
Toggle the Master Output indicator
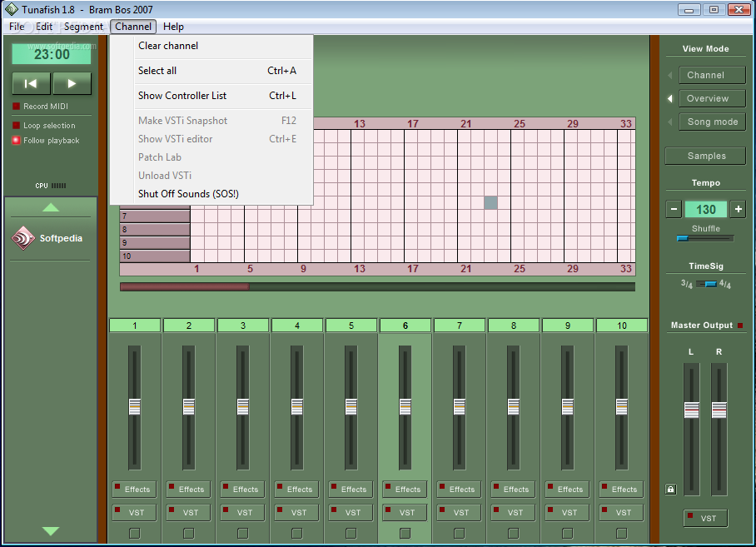[x=740, y=326]
